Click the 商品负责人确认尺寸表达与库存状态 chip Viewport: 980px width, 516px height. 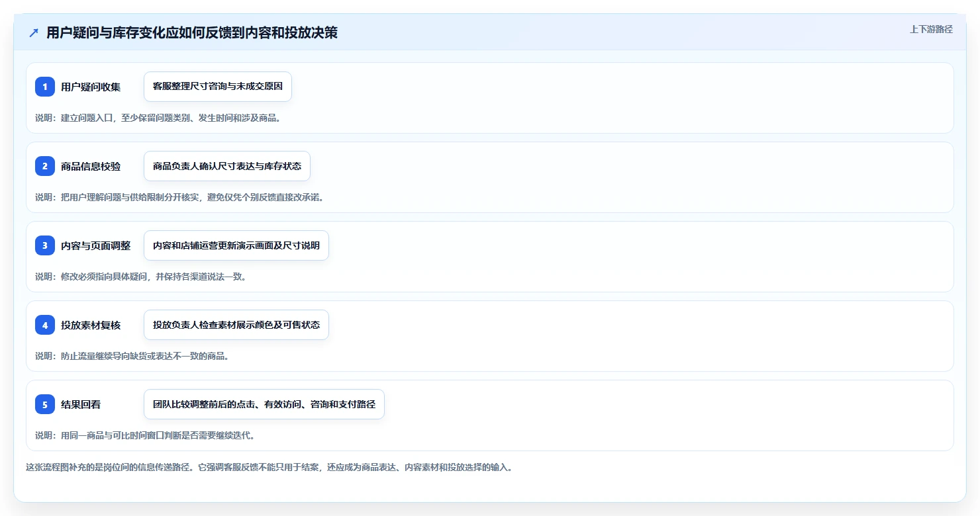click(x=227, y=166)
